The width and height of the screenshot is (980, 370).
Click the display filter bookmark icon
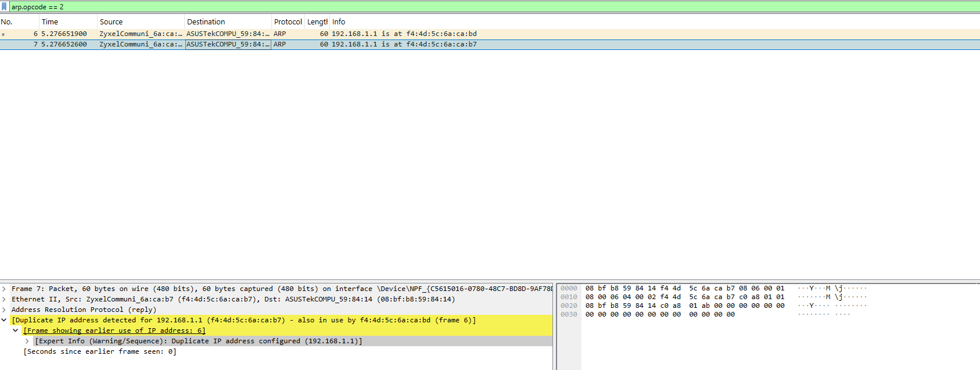point(5,6)
